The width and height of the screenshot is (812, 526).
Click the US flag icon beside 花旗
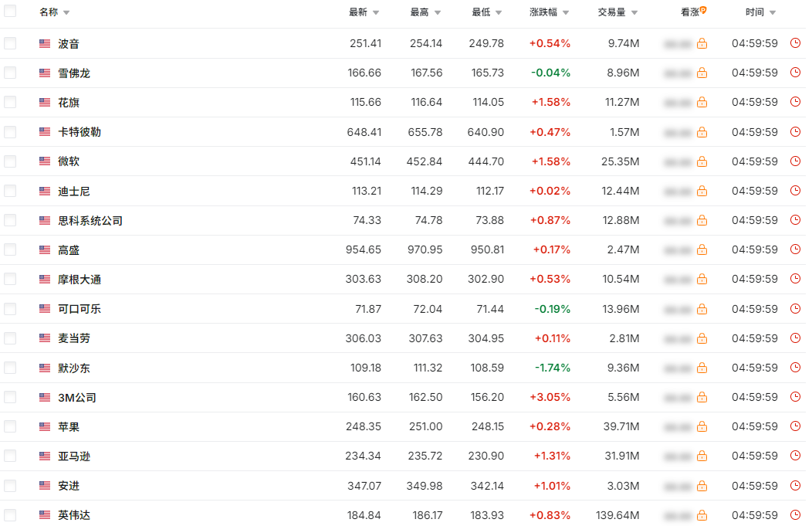tap(45, 103)
